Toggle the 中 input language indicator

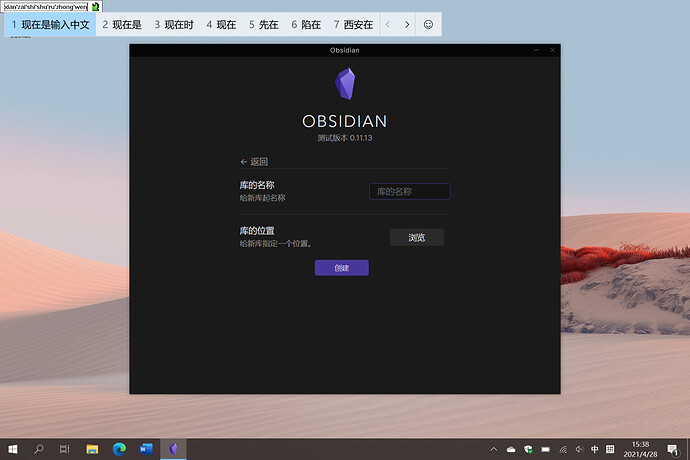tap(595, 449)
